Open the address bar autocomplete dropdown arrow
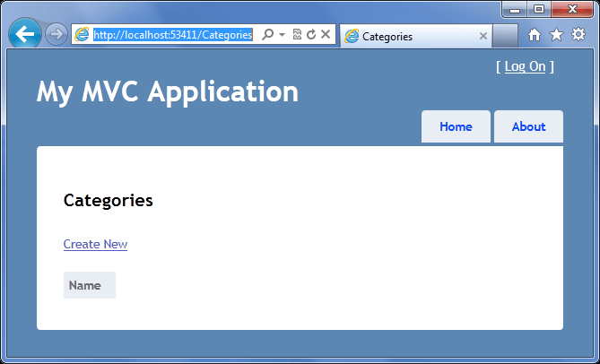 click(x=282, y=34)
